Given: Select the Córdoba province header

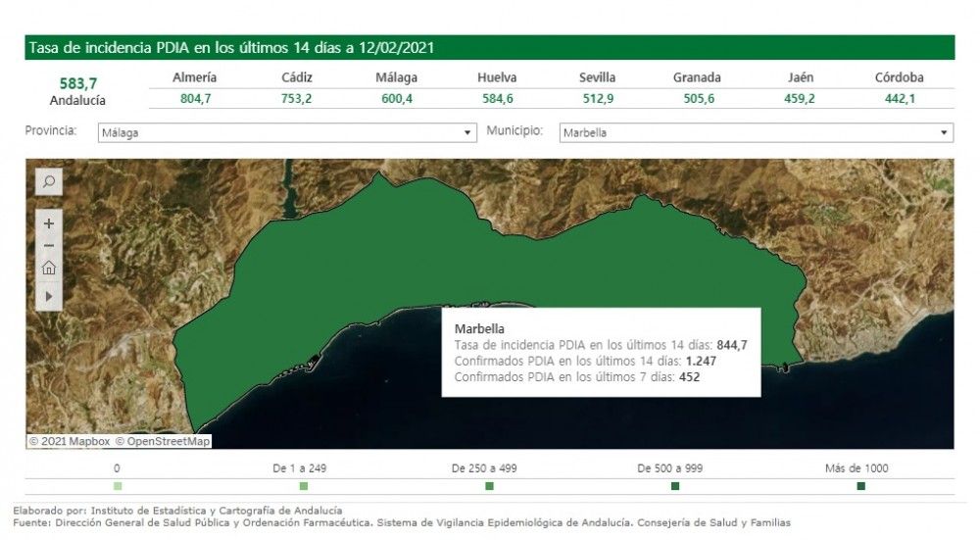Looking at the screenshot, I should [x=899, y=77].
